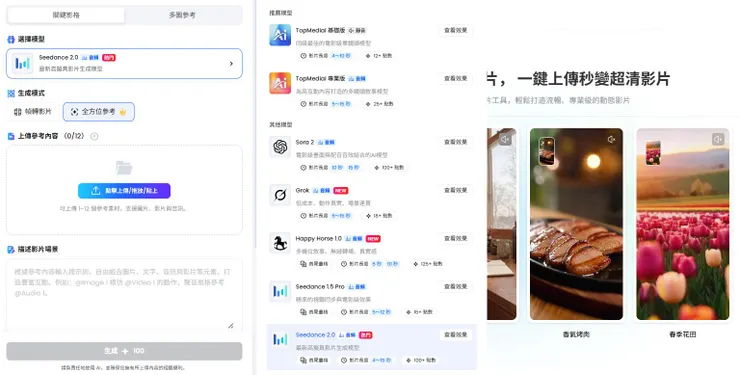Click small source image inset on tulip card
The width and height of the screenshot is (740, 375).
pyautogui.click(x=653, y=152)
